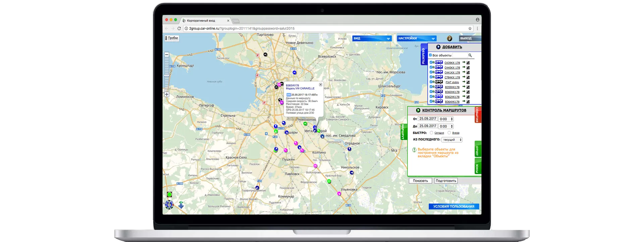Zoom out the map with minus button
This screenshot has height=242, width=644.
[167, 54]
